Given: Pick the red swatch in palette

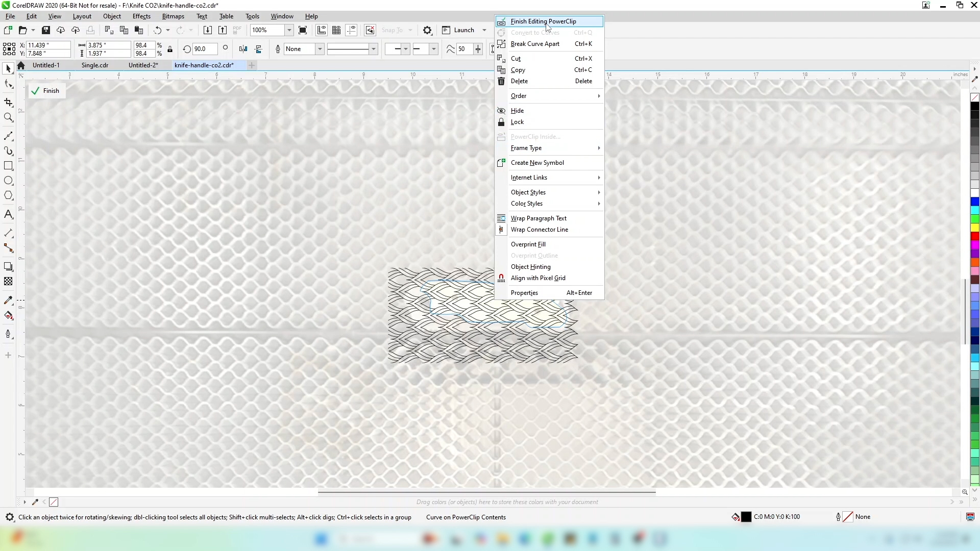Looking at the screenshot, I should pos(975,236).
